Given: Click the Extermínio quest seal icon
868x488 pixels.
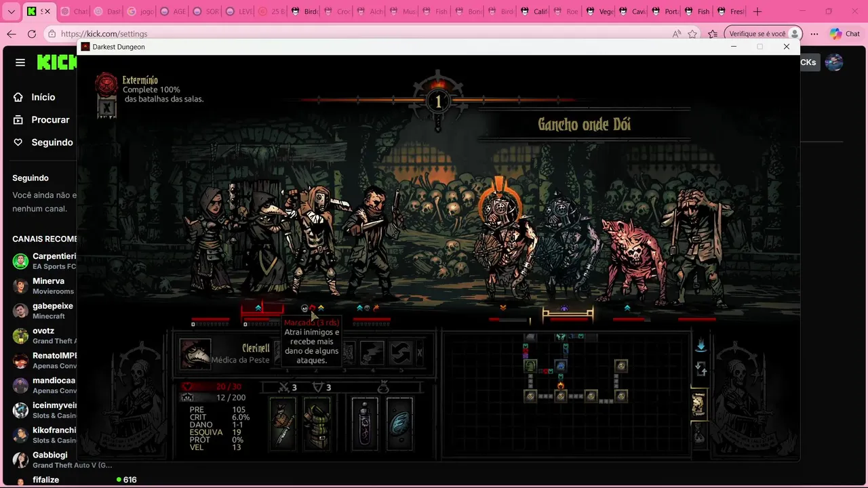Looking at the screenshot, I should (x=106, y=84).
